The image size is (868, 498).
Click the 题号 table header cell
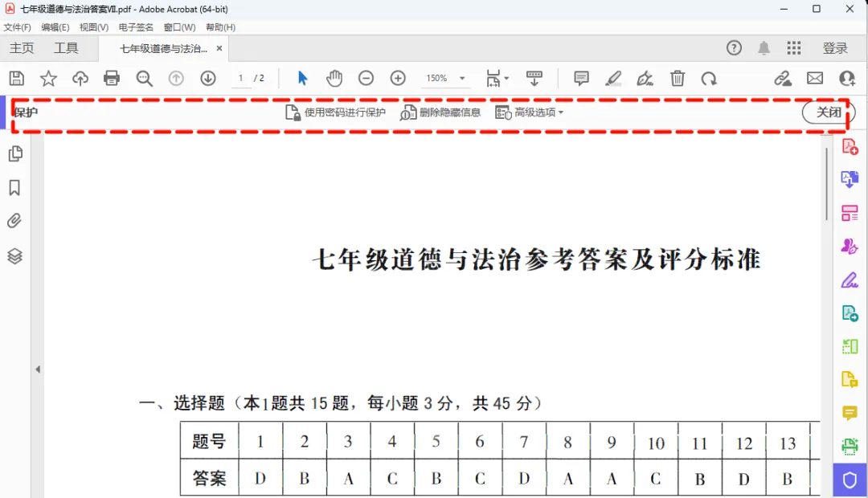[x=209, y=441]
